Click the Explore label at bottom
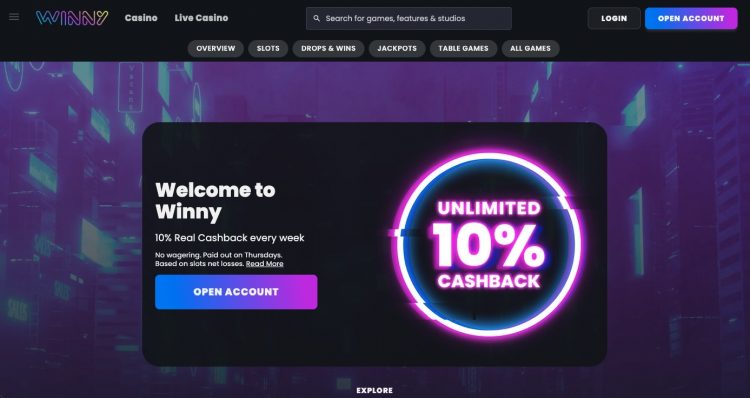This screenshot has height=398, width=750. click(x=375, y=390)
